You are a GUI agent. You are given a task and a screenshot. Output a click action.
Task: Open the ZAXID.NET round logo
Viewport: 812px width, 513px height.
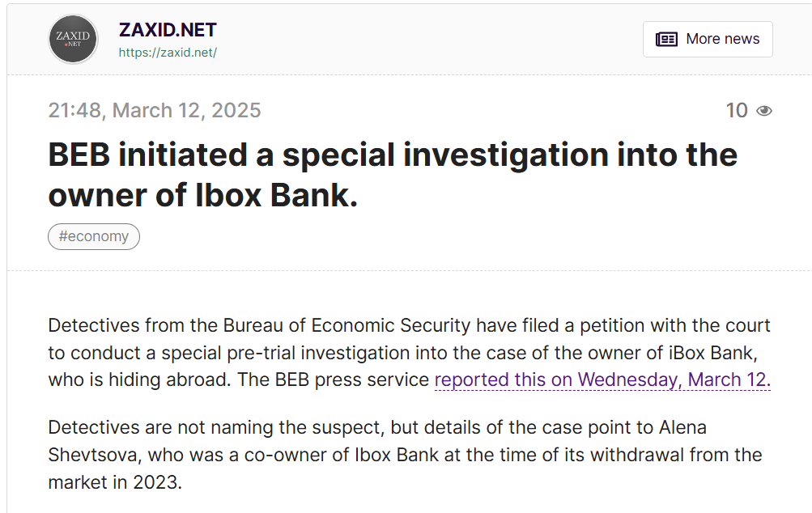coord(73,40)
